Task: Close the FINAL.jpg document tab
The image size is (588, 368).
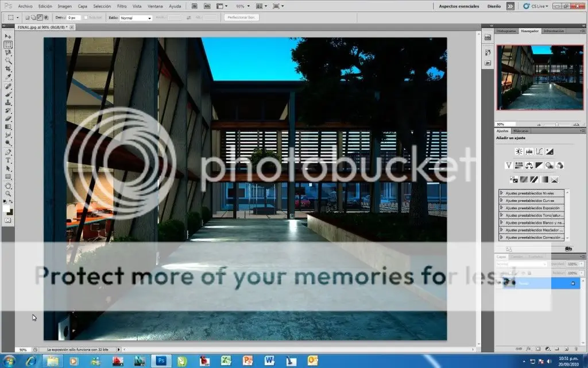Action: [72, 27]
